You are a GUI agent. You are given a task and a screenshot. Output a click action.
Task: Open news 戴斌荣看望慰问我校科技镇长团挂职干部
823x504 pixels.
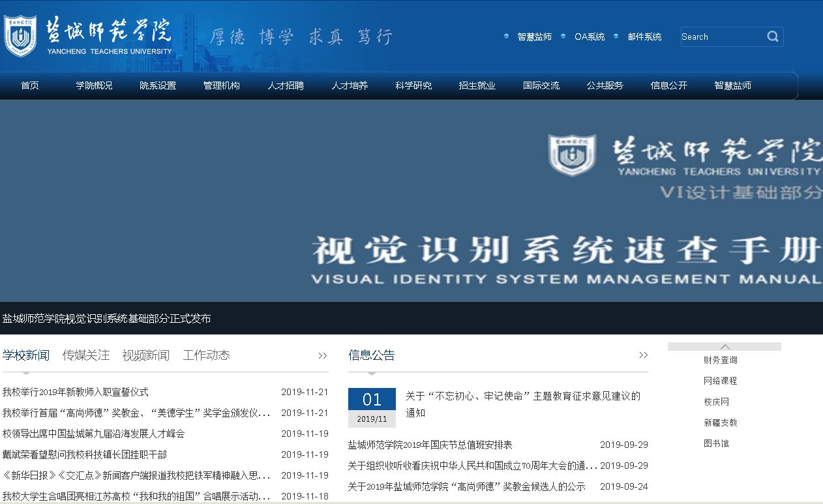pos(85,454)
